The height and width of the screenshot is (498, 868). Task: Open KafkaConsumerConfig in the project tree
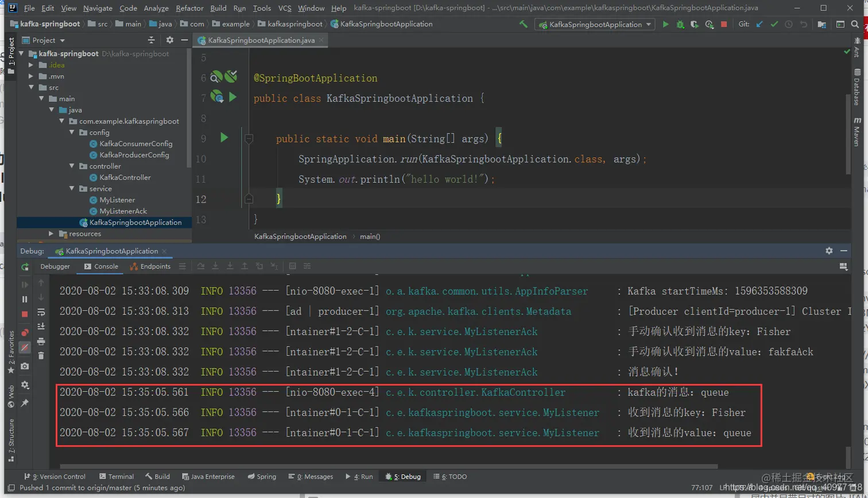pyautogui.click(x=135, y=143)
